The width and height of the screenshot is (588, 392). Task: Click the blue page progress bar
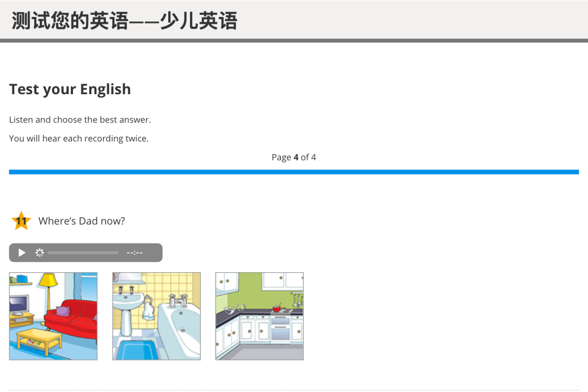click(294, 172)
